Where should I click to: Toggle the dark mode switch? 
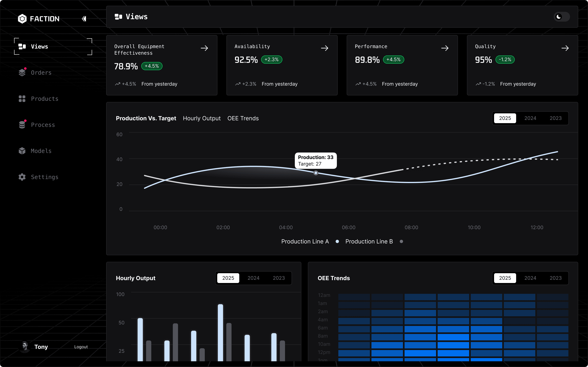click(x=561, y=17)
